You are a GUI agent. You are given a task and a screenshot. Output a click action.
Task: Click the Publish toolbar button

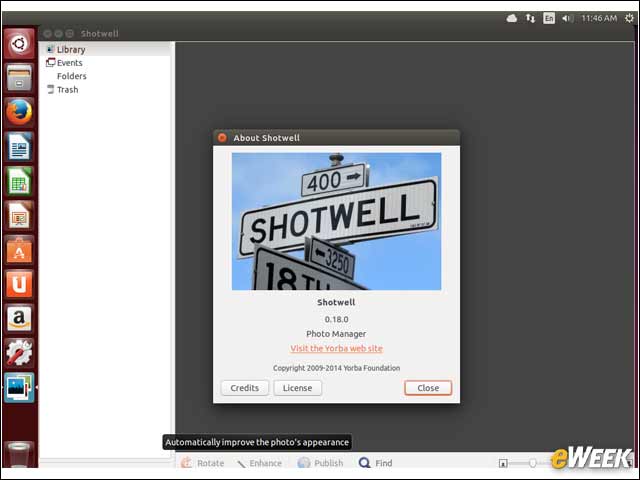(x=320, y=463)
